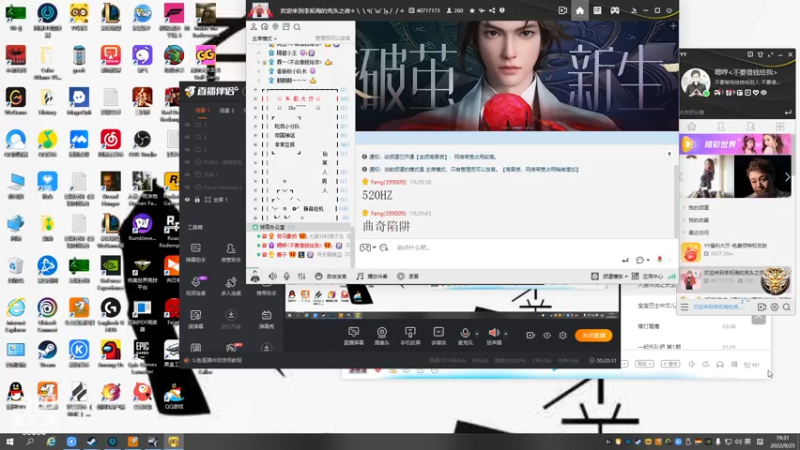
Task: Add 直播屏幕 screen capture source
Action: pyautogui.click(x=354, y=336)
